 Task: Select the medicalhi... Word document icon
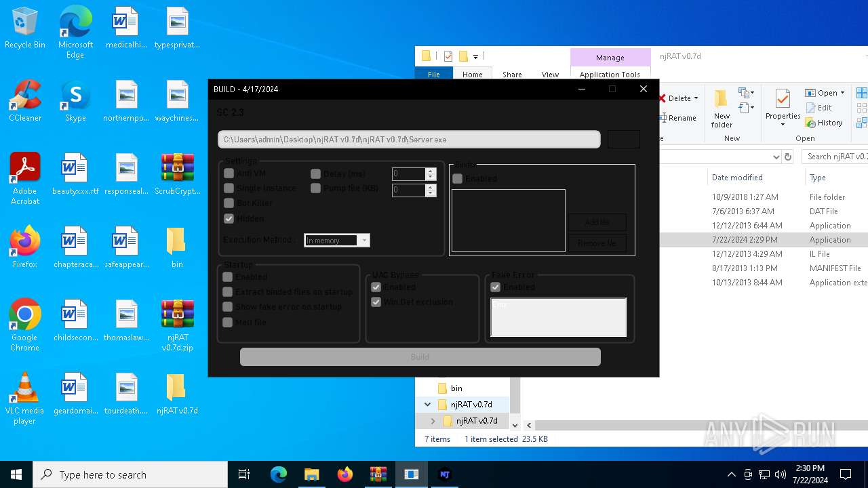[125, 28]
